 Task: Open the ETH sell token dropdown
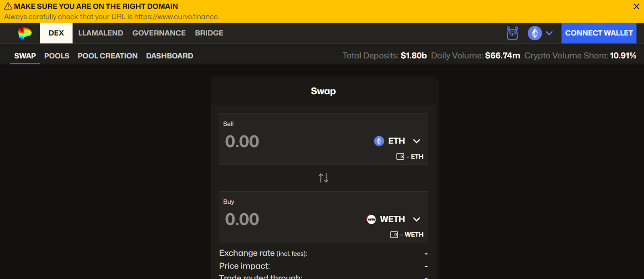pyautogui.click(x=417, y=141)
